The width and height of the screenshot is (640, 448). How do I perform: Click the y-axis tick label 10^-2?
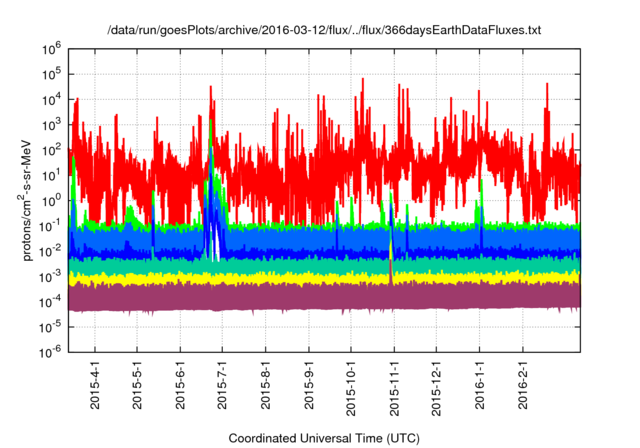pos(50,251)
